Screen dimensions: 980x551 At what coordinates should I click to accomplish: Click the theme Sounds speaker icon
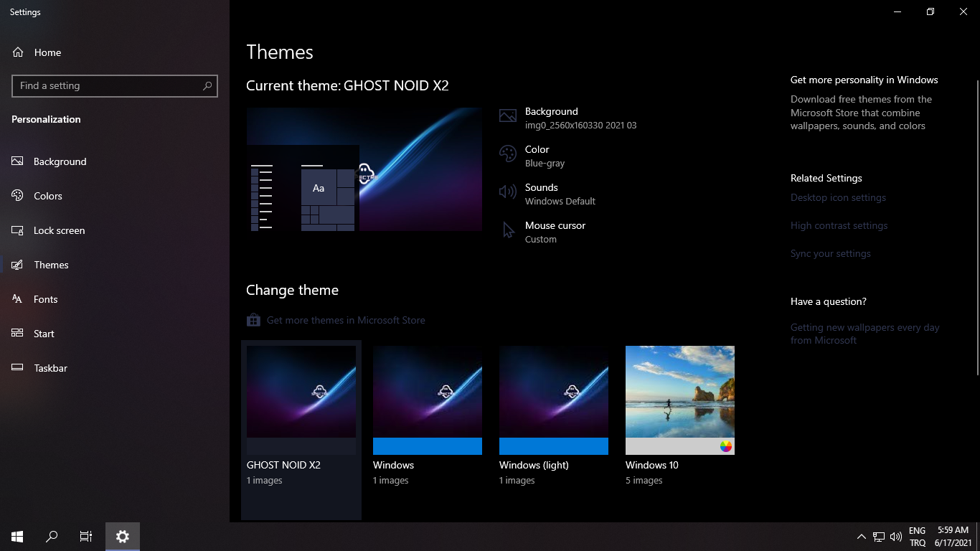tap(508, 192)
